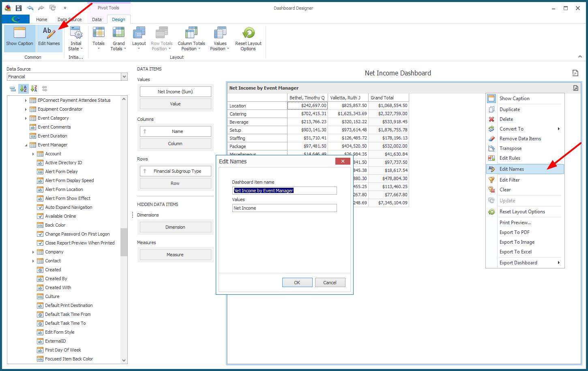This screenshot has width=588, height=371.
Task: Expand the Account node
Action: point(33,154)
